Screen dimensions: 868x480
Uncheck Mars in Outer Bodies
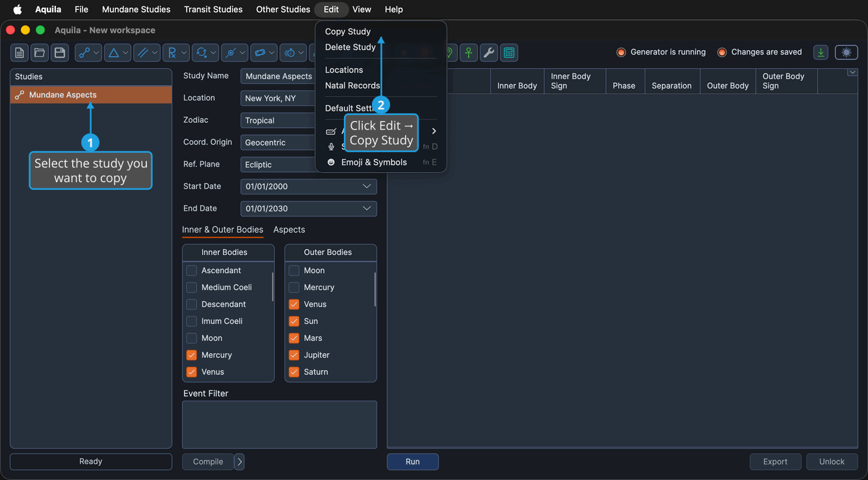(x=294, y=338)
